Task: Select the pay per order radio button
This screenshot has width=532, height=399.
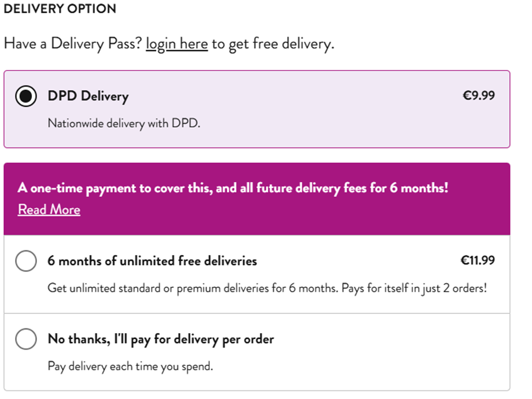Action: coord(26,339)
